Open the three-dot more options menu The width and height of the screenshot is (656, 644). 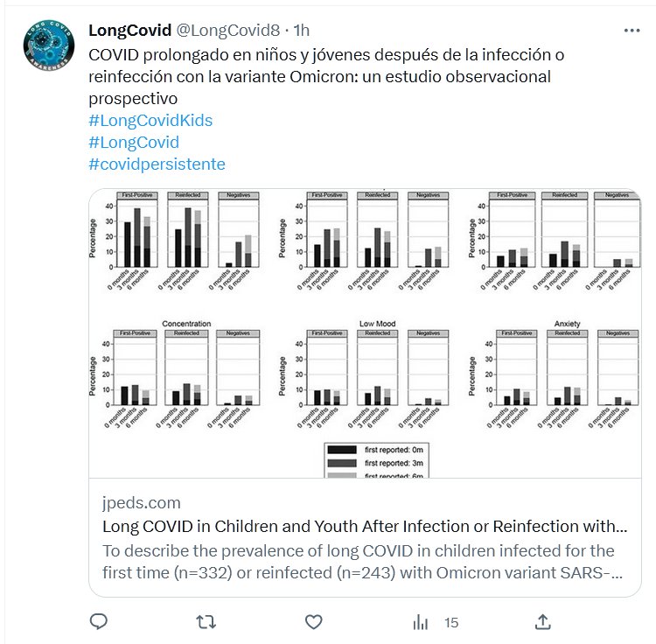[632, 30]
